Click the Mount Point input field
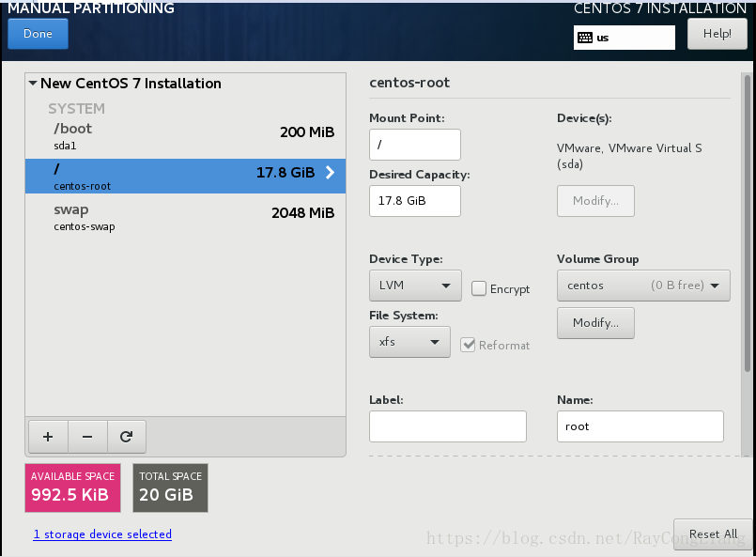The width and height of the screenshot is (756, 557). (x=415, y=145)
